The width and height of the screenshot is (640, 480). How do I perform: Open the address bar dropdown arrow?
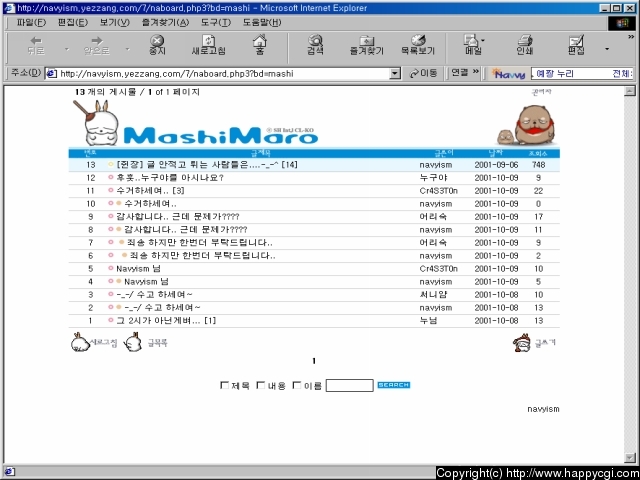pos(395,73)
